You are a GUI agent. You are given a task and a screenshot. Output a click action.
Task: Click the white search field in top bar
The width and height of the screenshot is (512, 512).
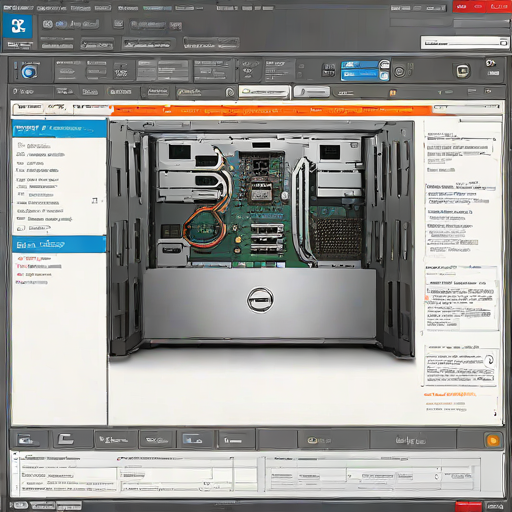coord(465,43)
